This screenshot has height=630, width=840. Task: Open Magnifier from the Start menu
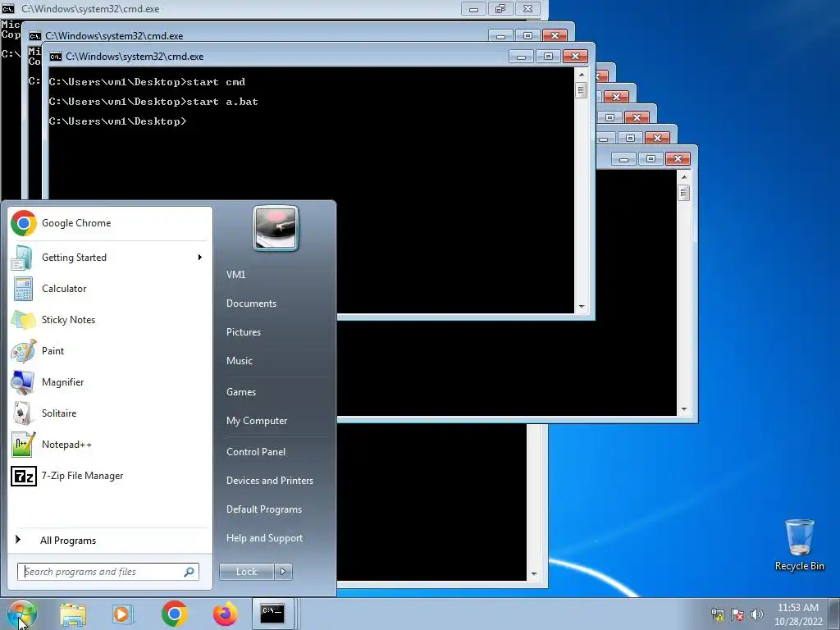coord(110,382)
